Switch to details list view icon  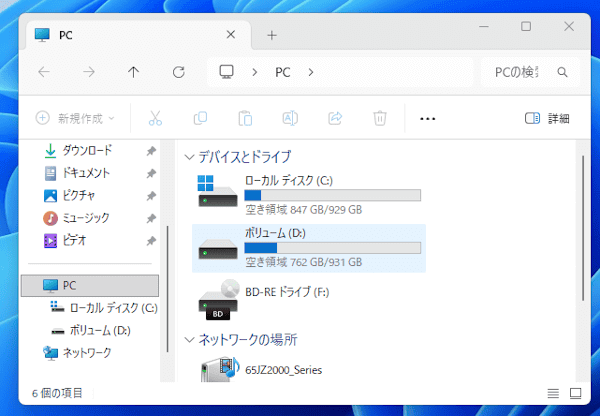553,393
